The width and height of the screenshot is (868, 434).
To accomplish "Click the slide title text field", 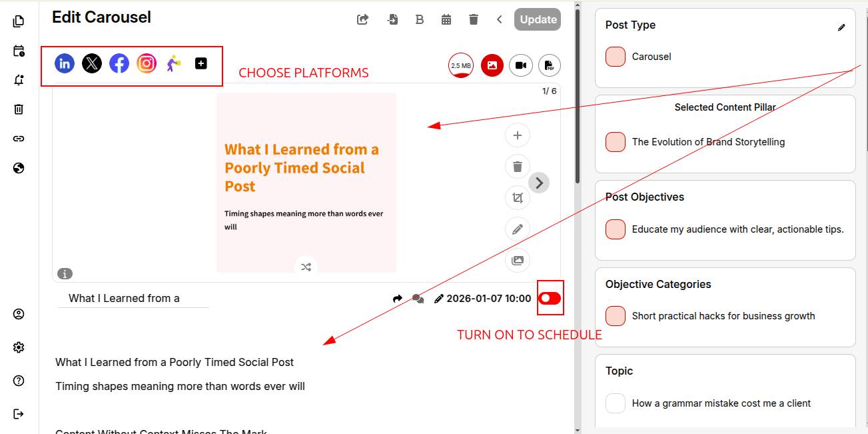I will tap(133, 299).
